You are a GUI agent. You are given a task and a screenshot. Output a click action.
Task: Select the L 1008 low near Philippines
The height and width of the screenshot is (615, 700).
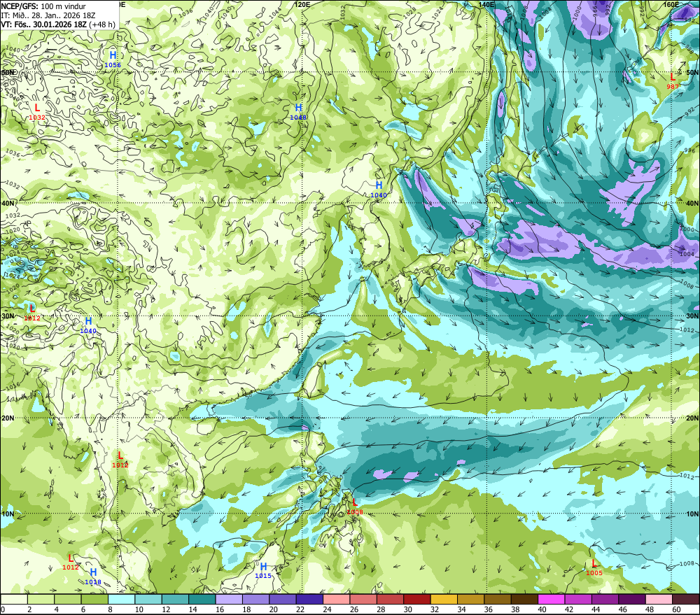355,507
